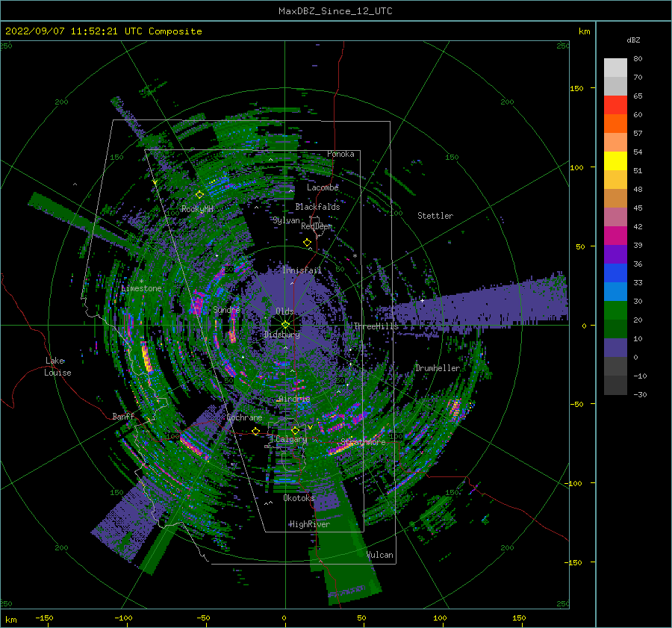Click the -150 tick on horizontal km axis
Screen dimensions: 672x628
click(x=44, y=618)
